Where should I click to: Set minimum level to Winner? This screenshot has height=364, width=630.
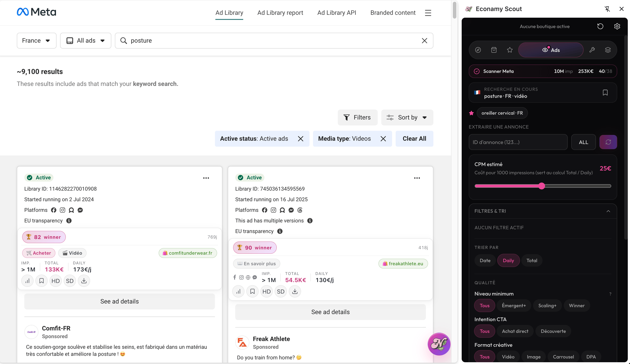point(577,306)
